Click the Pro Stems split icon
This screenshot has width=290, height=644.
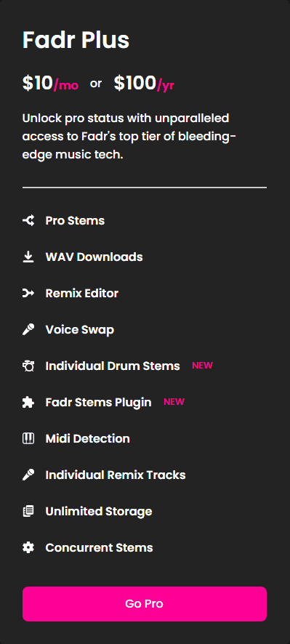28,221
